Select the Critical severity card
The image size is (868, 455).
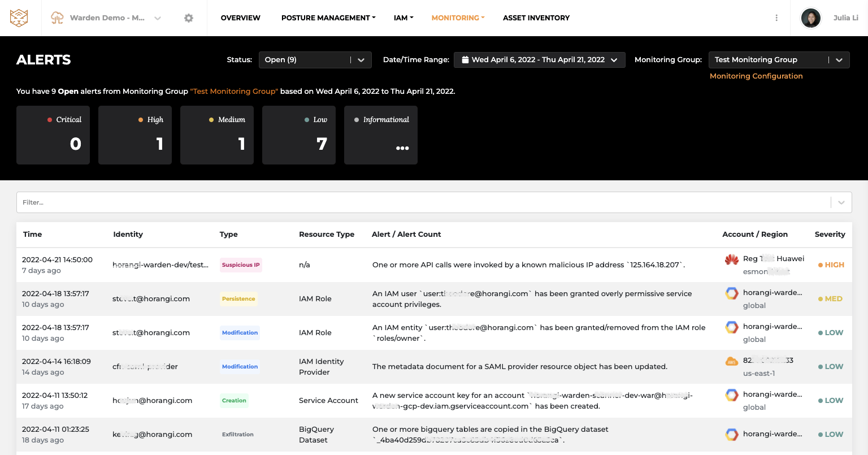coord(53,135)
